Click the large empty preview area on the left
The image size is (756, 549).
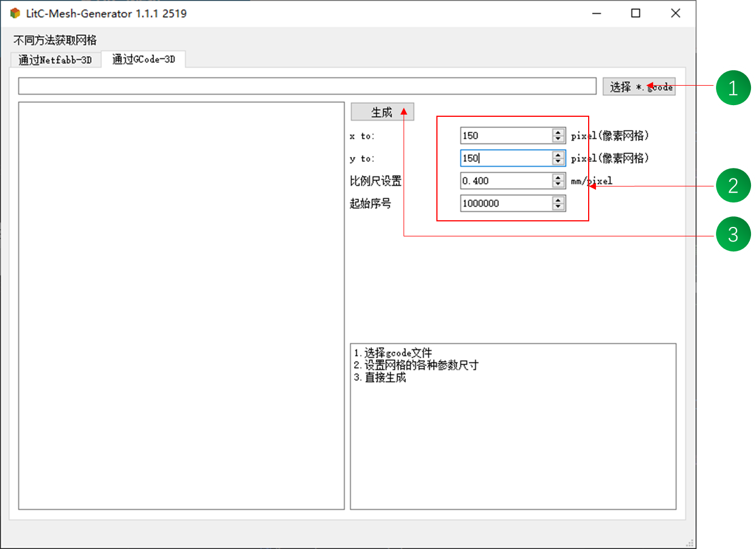click(182, 306)
